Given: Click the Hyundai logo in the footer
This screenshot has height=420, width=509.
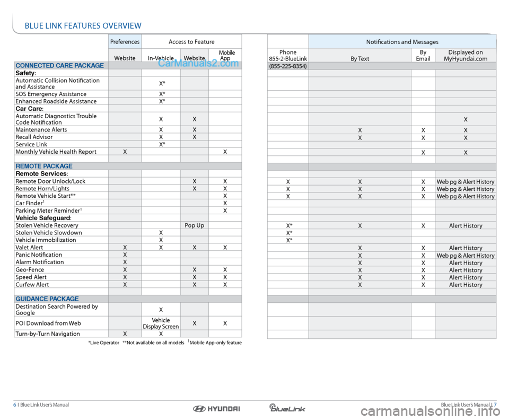Looking at the screenshot, I should (x=216, y=409).
